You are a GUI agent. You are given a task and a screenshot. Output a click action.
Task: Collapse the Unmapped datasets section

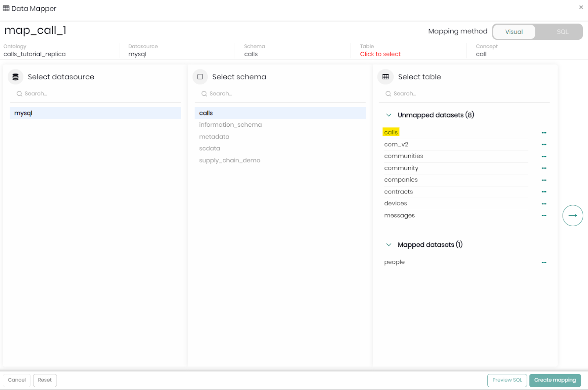pos(389,115)
